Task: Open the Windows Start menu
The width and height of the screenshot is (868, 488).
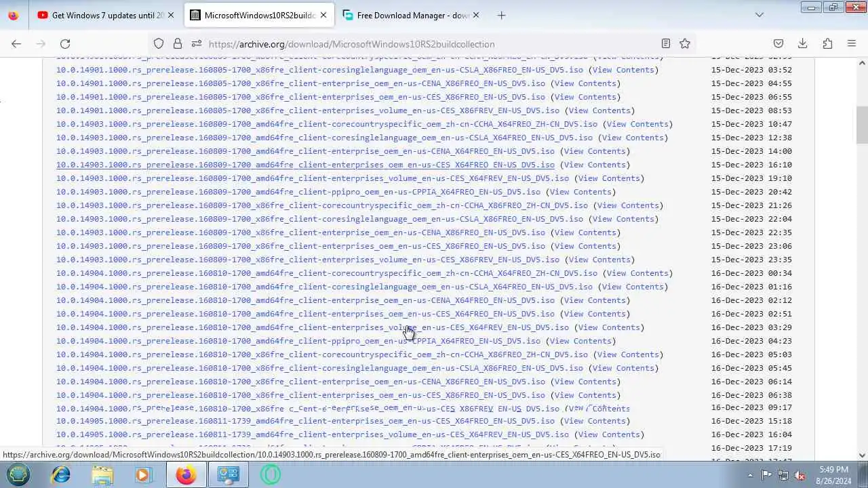Action: (x=18, y=474)
